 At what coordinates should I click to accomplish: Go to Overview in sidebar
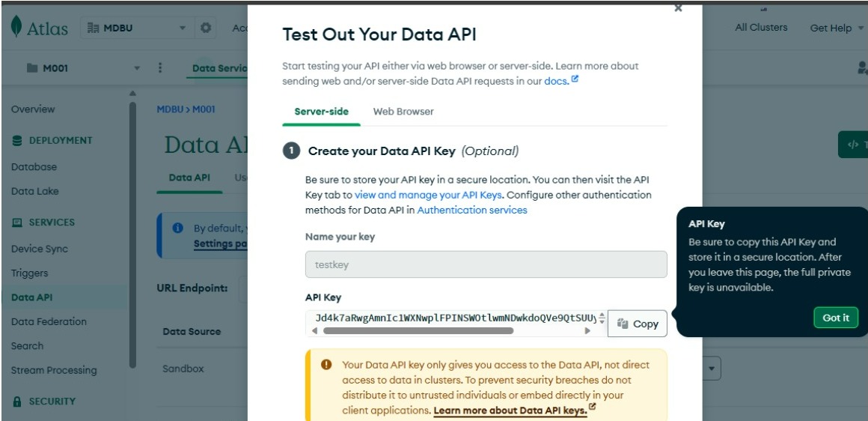(x=33, y=109)
